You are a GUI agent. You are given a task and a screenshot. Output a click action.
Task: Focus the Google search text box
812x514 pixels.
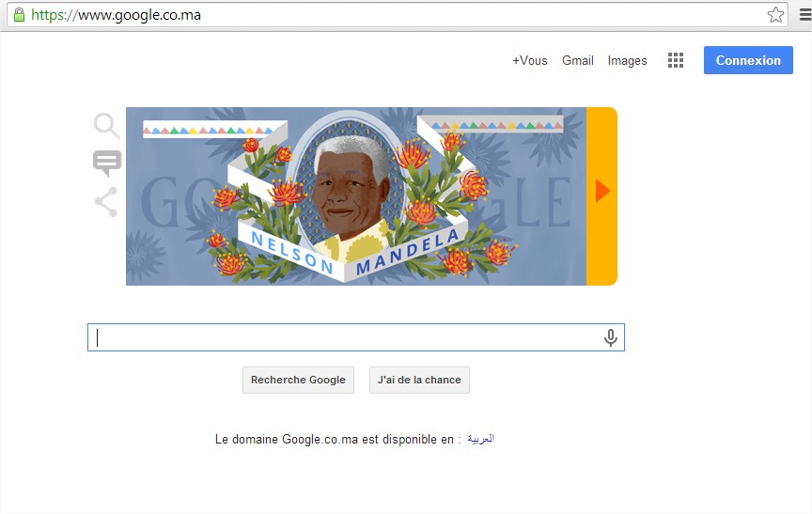pyautogui.click(x=356, y=337)
